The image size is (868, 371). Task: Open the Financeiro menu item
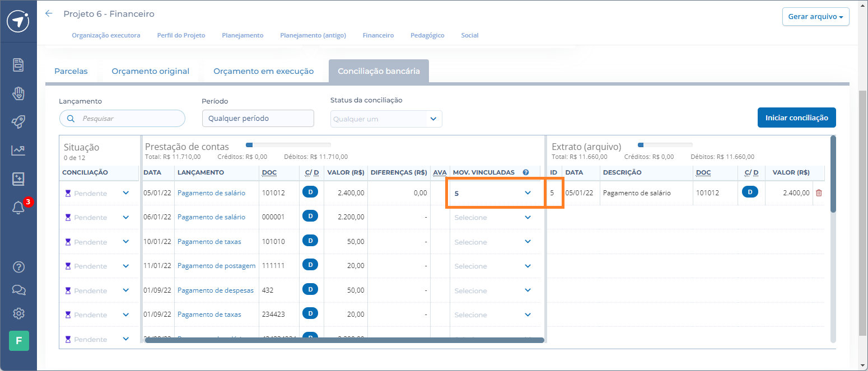pos(378,35)
